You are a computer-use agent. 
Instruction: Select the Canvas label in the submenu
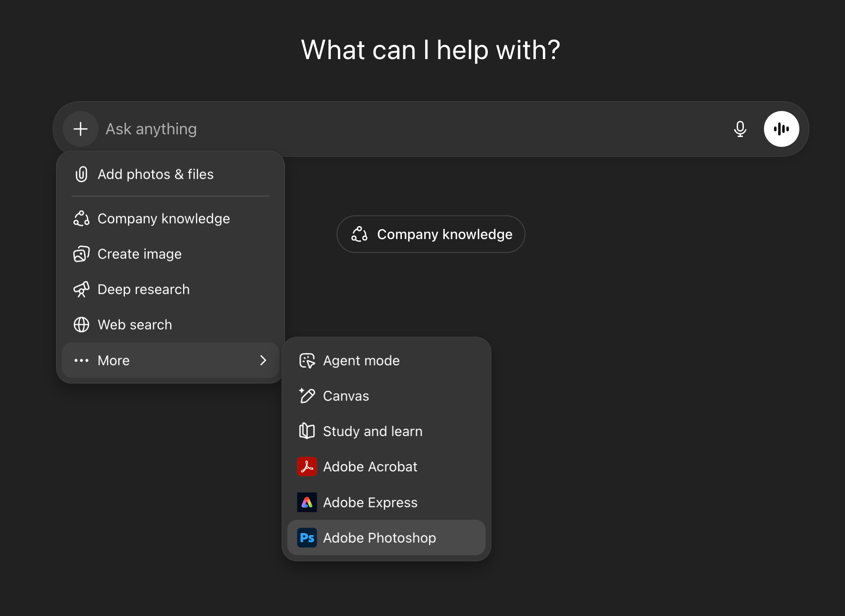click(346, 396)
